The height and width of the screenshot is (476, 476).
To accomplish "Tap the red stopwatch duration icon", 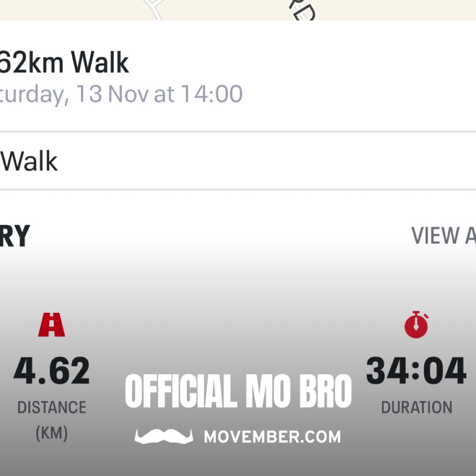I will tap(416, 324).
